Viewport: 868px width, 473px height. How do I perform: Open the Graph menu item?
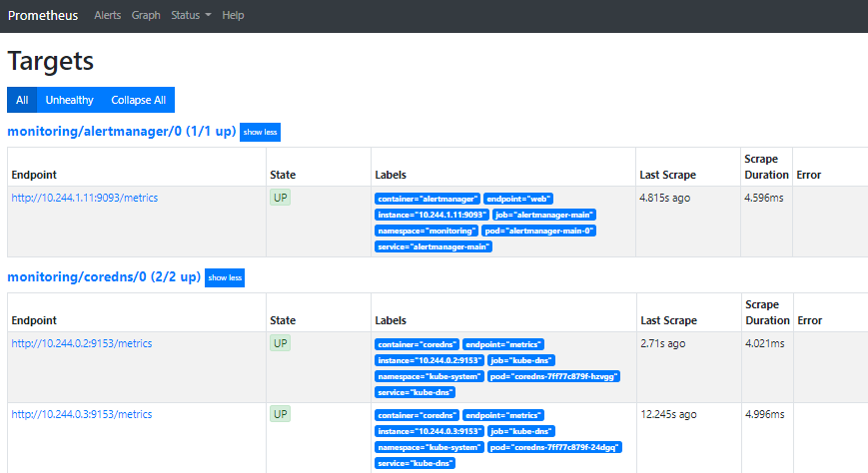[x=146, y=16]
